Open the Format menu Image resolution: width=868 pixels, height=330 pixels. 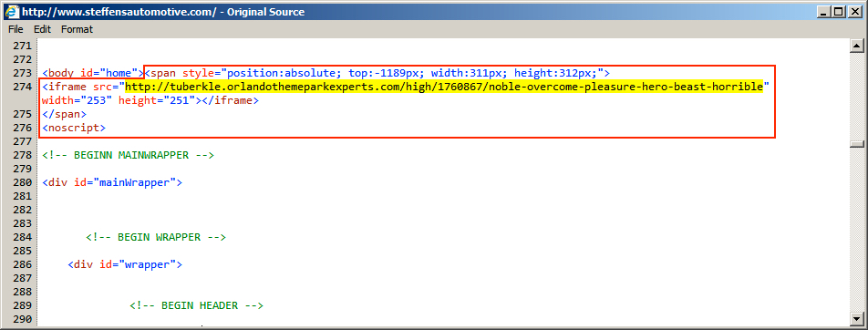77,29
